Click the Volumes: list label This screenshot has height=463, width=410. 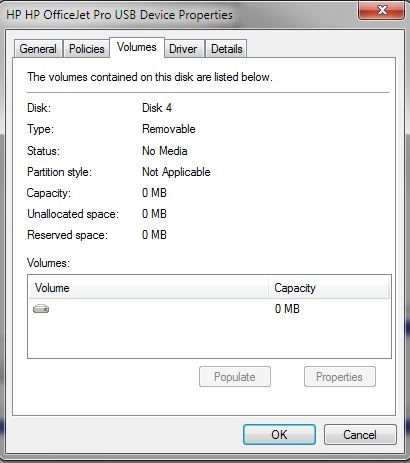coord(48,263)
